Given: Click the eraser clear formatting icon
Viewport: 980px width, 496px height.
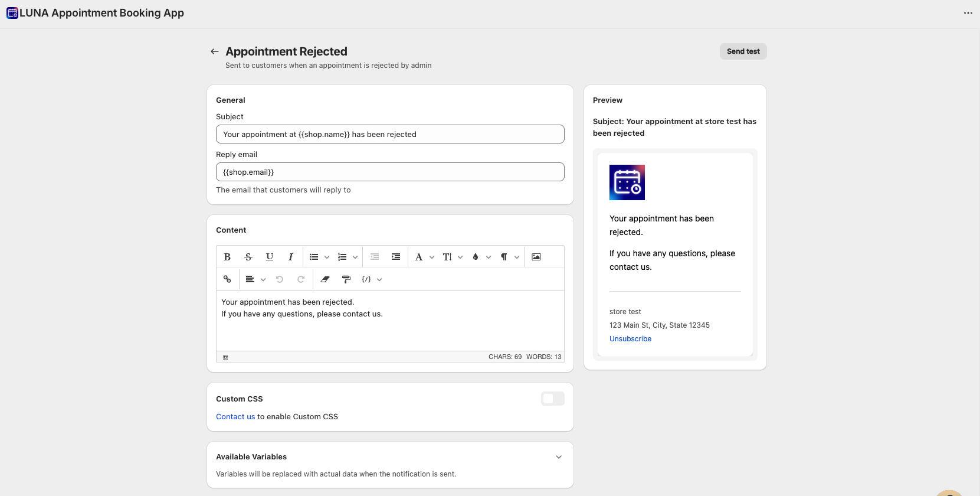Looking at the screenshot, I should (325, 279).
